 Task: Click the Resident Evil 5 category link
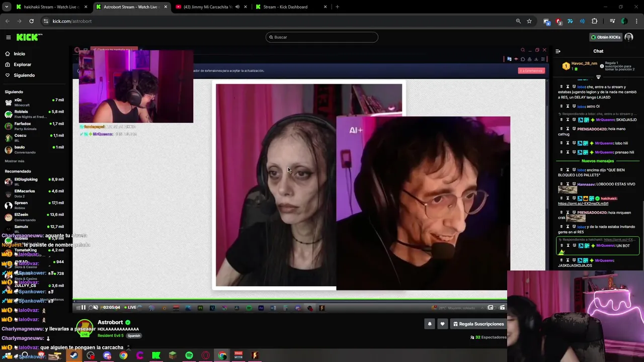tap(110, 335)
